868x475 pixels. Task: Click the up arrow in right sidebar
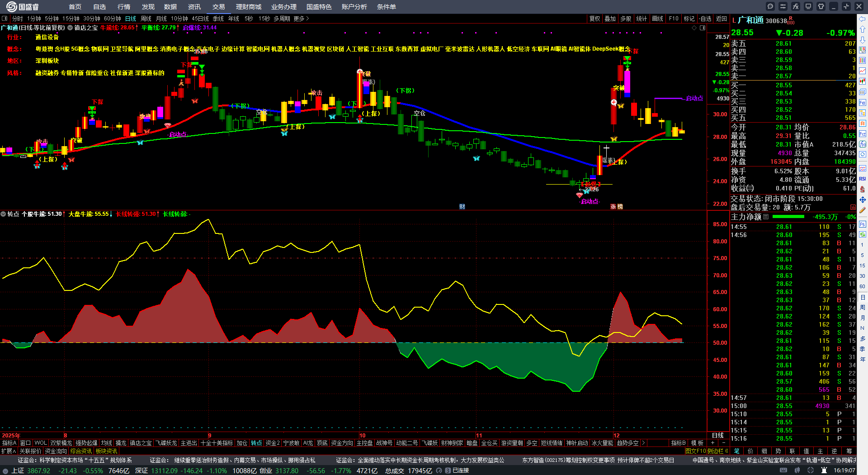click(863, 29)
